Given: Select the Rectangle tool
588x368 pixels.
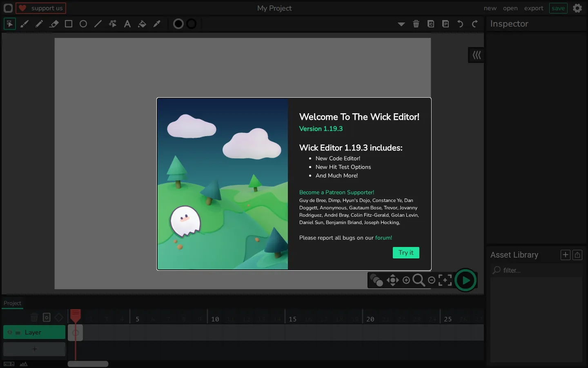Looking at the screenshot, I should (69, 24).
